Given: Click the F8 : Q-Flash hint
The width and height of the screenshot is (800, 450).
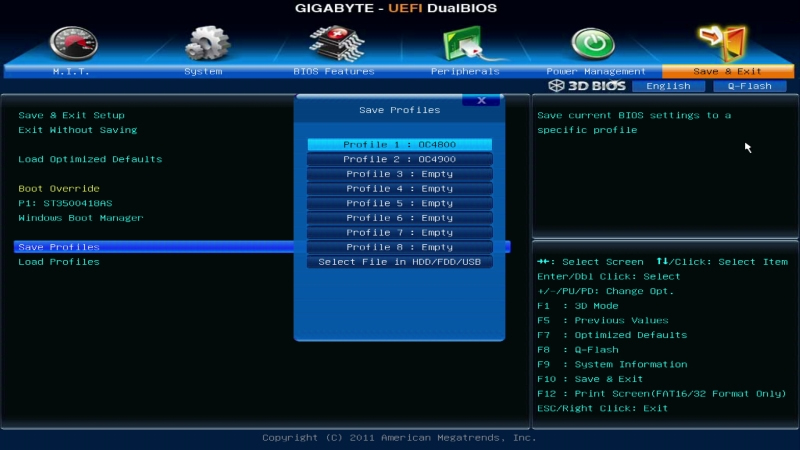Looking at the screenshot, I should click(578, 350).
